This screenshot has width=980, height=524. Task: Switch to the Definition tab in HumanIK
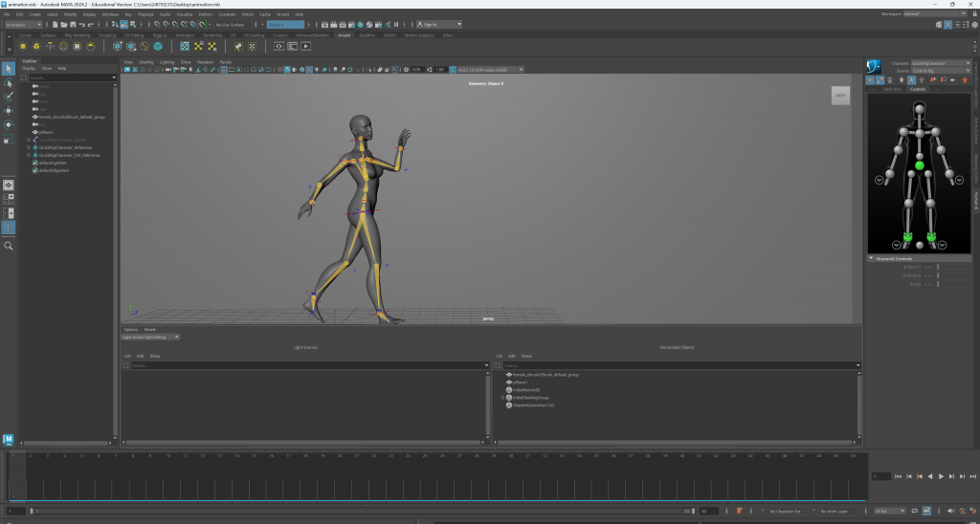[x=892, y=89]
